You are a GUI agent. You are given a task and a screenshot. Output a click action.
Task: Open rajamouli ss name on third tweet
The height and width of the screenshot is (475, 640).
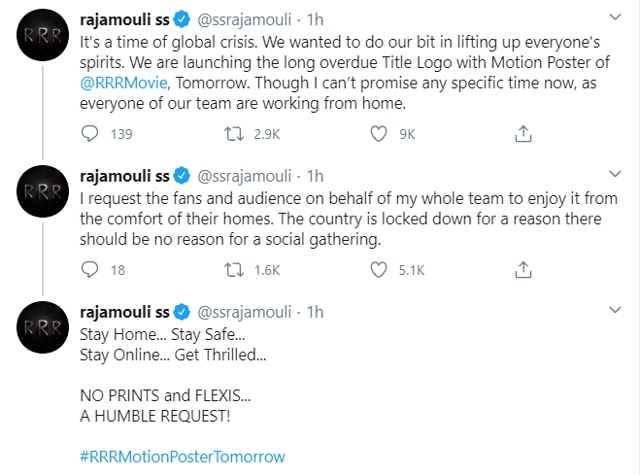pyautogui.click(x=124, y=312)
